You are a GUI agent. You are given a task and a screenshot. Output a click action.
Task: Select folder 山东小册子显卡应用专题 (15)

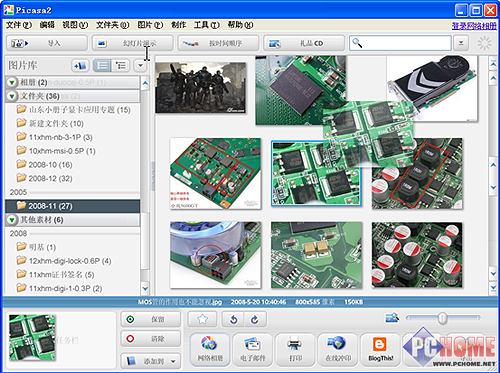click(73, 110)
